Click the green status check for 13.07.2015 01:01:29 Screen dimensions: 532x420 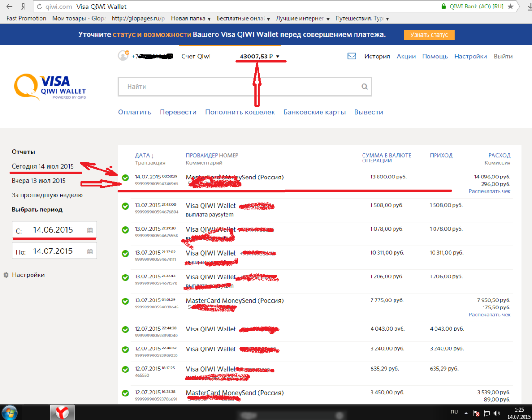[125, 301]
